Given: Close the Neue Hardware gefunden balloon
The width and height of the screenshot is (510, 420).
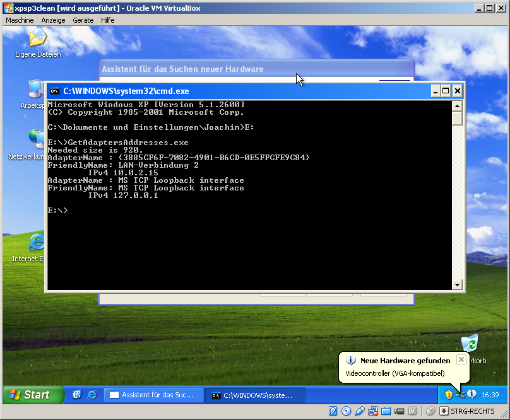Looking at the screenshot, I should click(461, 359).
